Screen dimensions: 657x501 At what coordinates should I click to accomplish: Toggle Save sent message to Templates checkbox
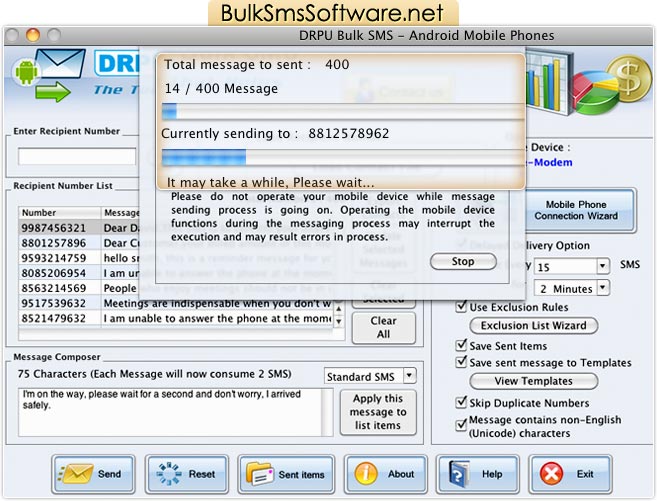click(461, 362)
